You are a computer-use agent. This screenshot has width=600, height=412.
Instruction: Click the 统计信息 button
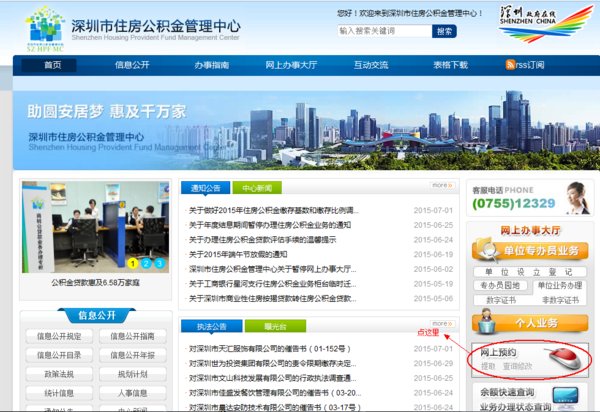point(59,393)
